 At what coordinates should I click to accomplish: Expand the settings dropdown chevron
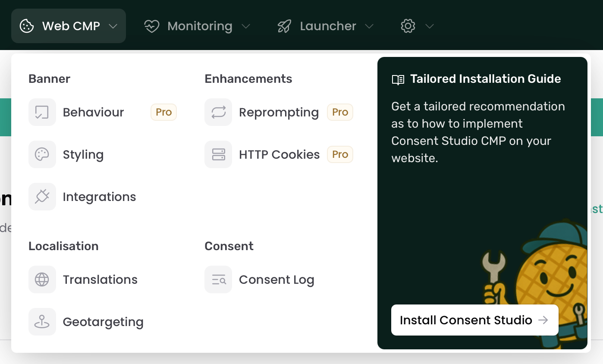tap(429, 26)
